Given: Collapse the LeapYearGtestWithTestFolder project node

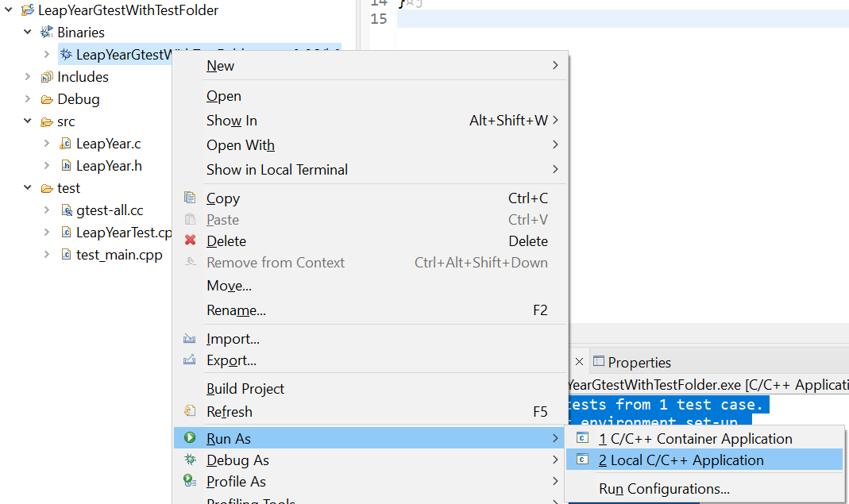Looking at the screenshot, I should (9, 10).
